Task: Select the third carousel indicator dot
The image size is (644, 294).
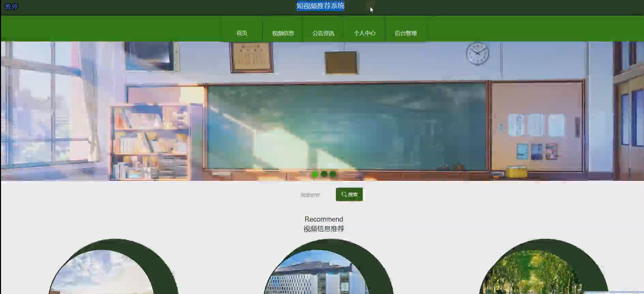Action: point(333,174)
